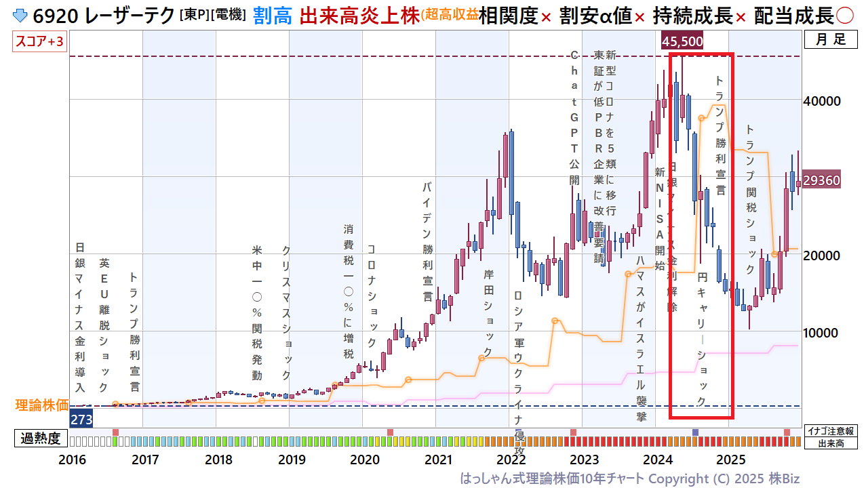Click the 45,500 high price label

(682, 41)
